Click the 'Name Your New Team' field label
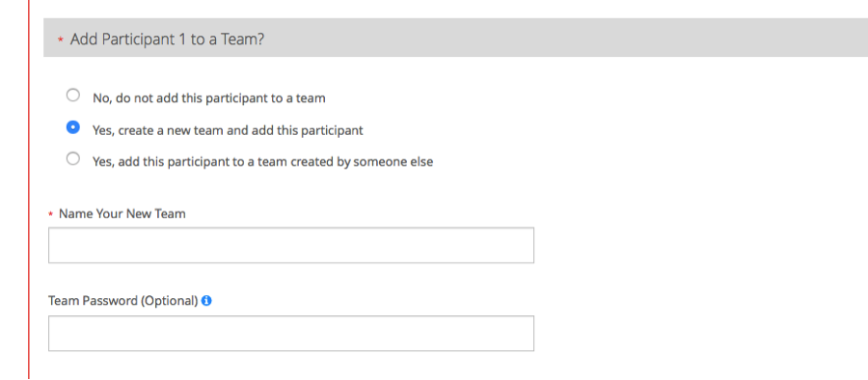This screenshot has width=868, height=380. coord(122,214)
